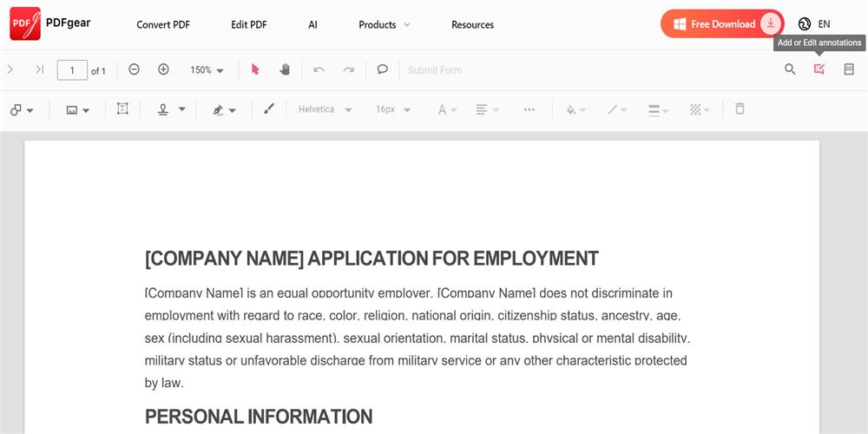Viewport: 868px width, 434px height.
Task: Click the zoom in plus button
Action: pyautogui.click(x=163, y=69)
